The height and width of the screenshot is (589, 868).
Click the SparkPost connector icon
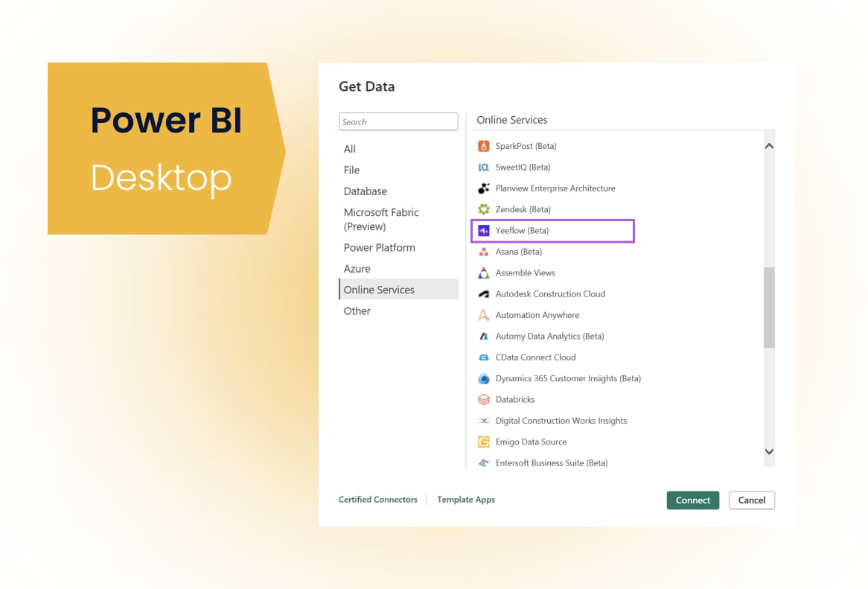[483, 146]
